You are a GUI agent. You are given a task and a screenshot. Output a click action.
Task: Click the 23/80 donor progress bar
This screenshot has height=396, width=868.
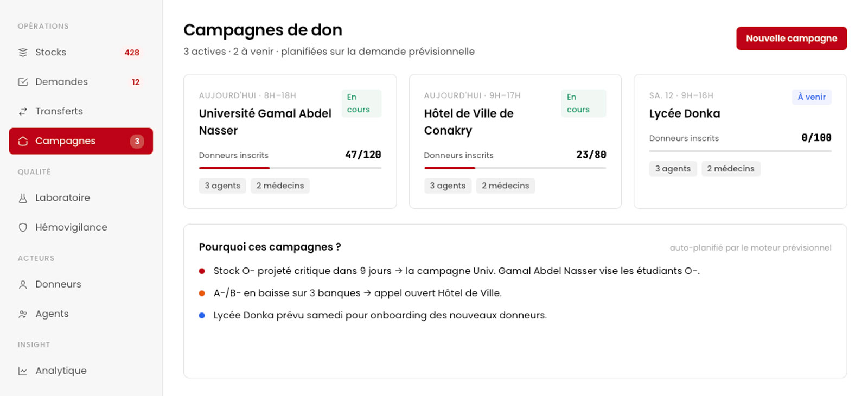(515, 168)
